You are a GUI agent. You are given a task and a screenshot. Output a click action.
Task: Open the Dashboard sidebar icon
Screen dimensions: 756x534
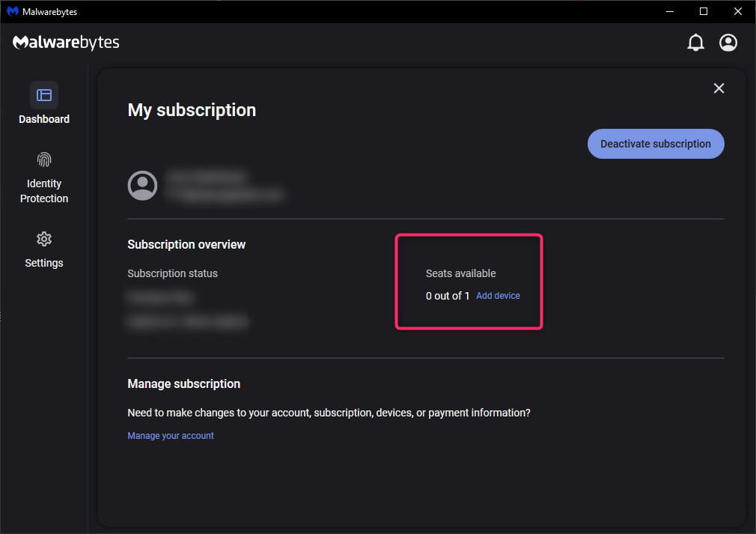click(44, 95)
